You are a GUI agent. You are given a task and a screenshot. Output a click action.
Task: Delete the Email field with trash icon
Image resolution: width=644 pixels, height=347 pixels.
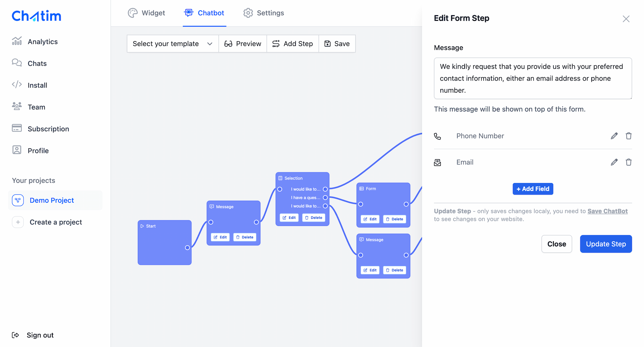click(629, 162)
